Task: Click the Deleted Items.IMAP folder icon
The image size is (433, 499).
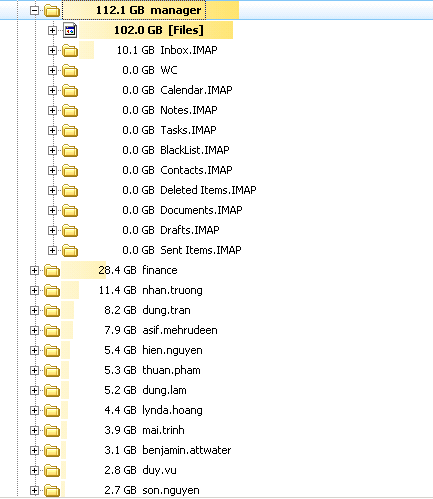Action: (x=70, y=191)
